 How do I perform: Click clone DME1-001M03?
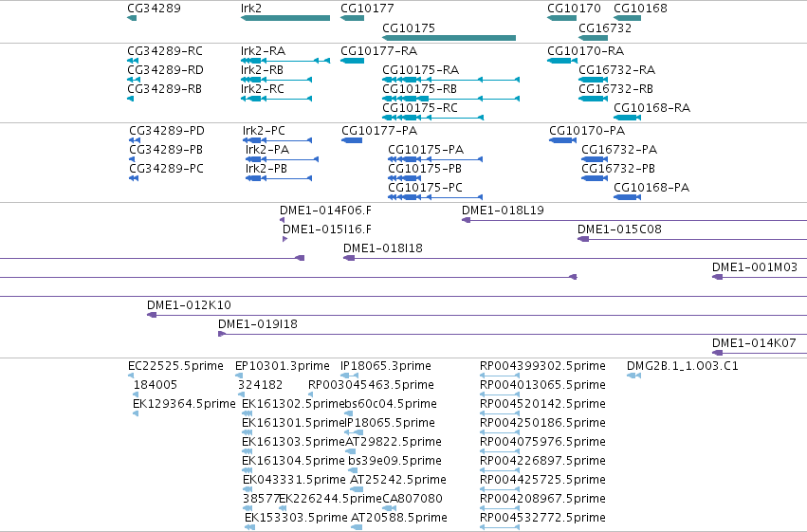coord(755,267)
